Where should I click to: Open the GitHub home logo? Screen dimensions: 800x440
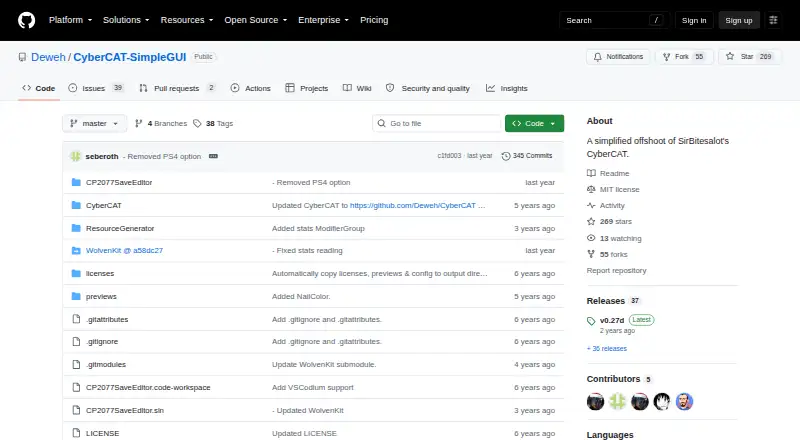point(27,20)
